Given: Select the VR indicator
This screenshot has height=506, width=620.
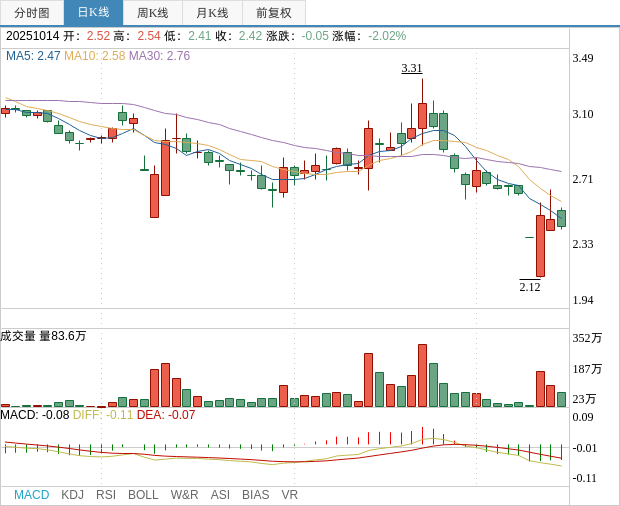Looking at the screenshot, I should point(289,495).
